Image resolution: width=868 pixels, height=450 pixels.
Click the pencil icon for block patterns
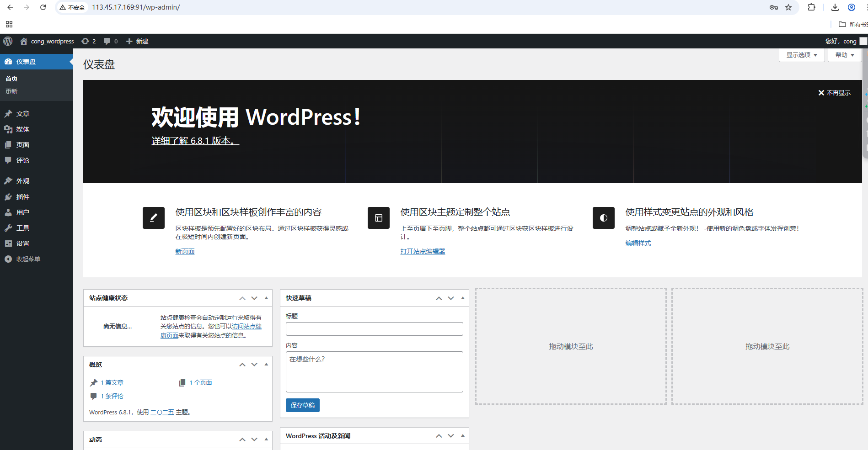point(154,218)
